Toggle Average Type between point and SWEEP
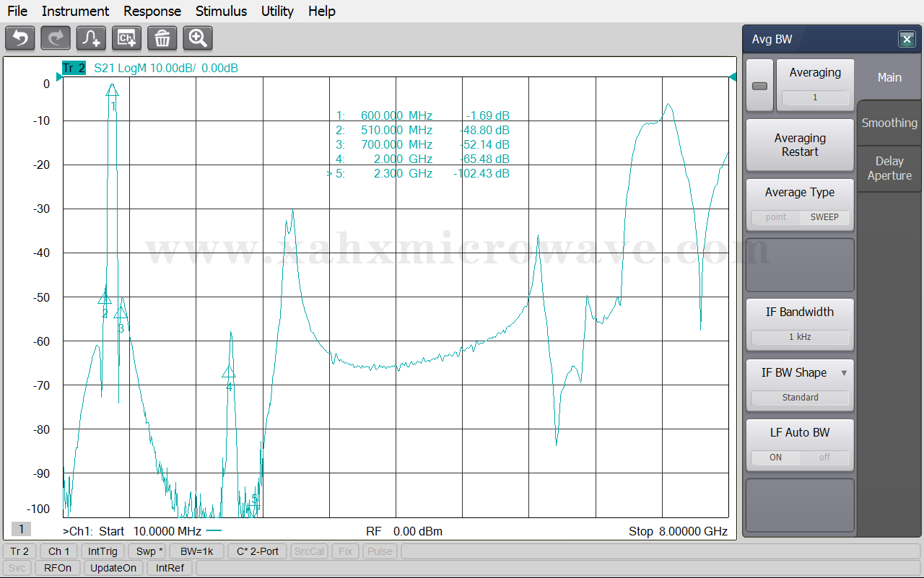This screenshot has height=578, width=924. 800,217
